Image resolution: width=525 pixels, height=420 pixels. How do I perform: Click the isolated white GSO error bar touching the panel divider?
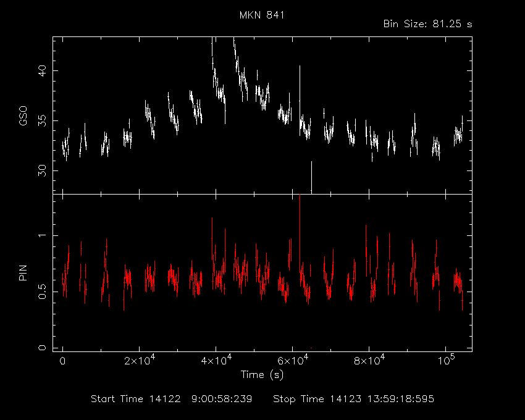(x=311, y=177)
